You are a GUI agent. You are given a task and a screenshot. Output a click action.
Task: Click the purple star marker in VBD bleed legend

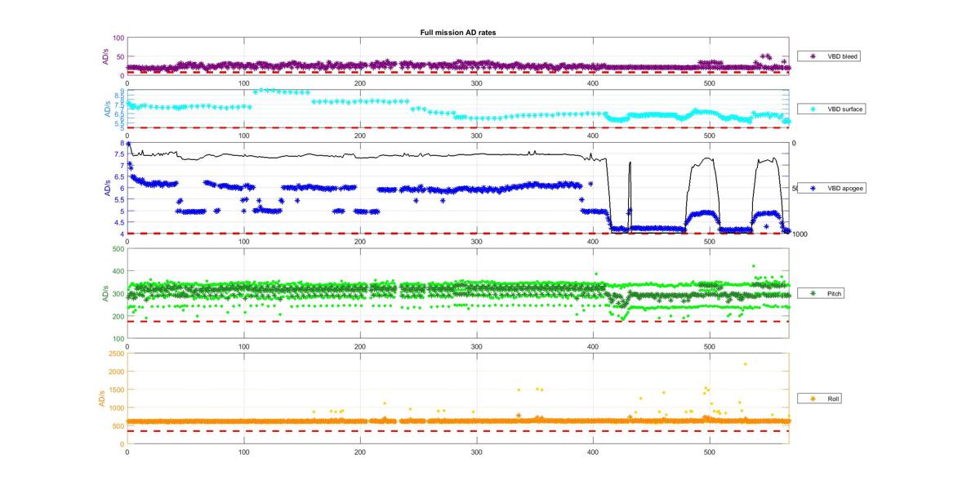click(x=813, y=56)
